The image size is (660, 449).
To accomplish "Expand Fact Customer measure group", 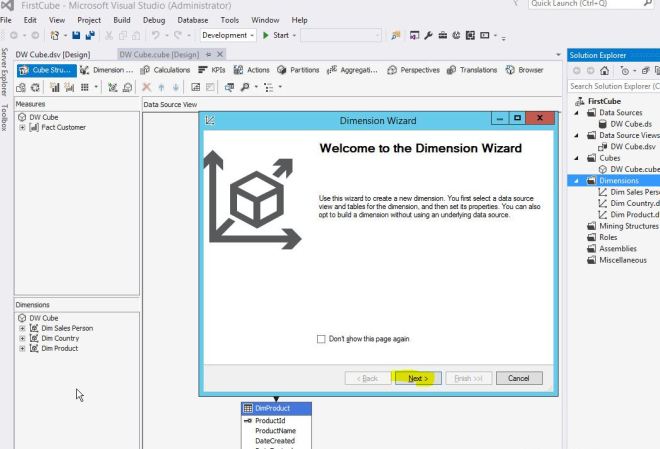I will pyautogui.click(x=22, y=127).
